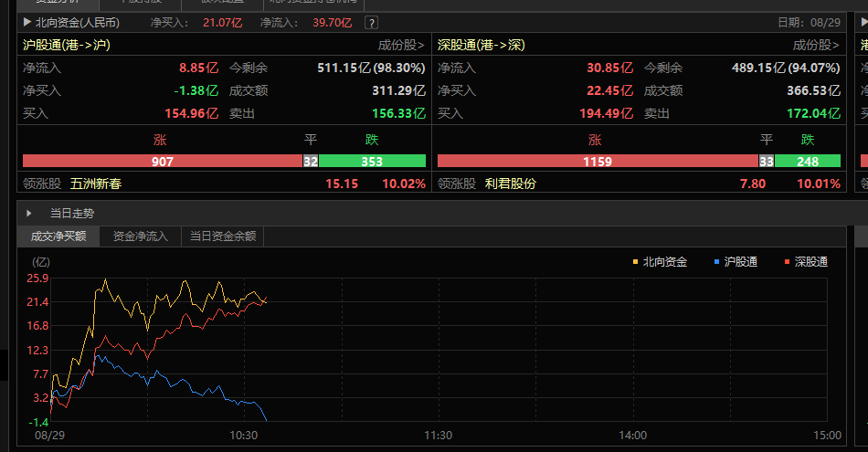Screen dimensions: 868x452
Task: Click 利君股份 gain 10.01%
Action: click(x=818, y=184)
